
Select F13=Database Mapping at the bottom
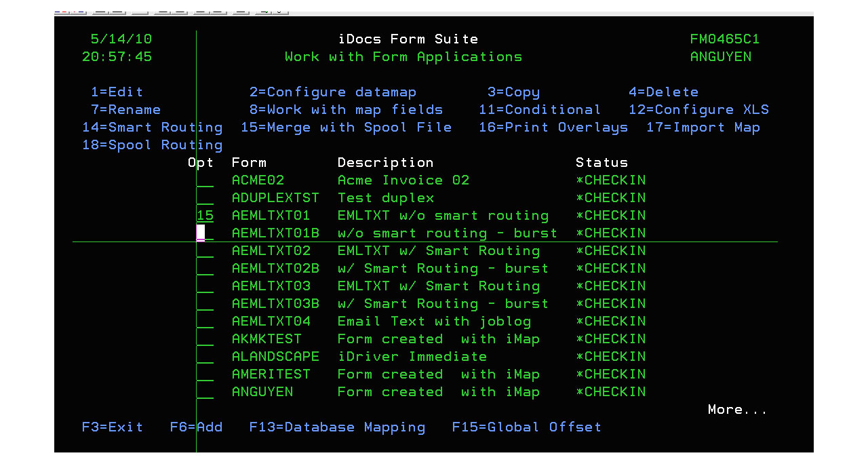point(337,427)
